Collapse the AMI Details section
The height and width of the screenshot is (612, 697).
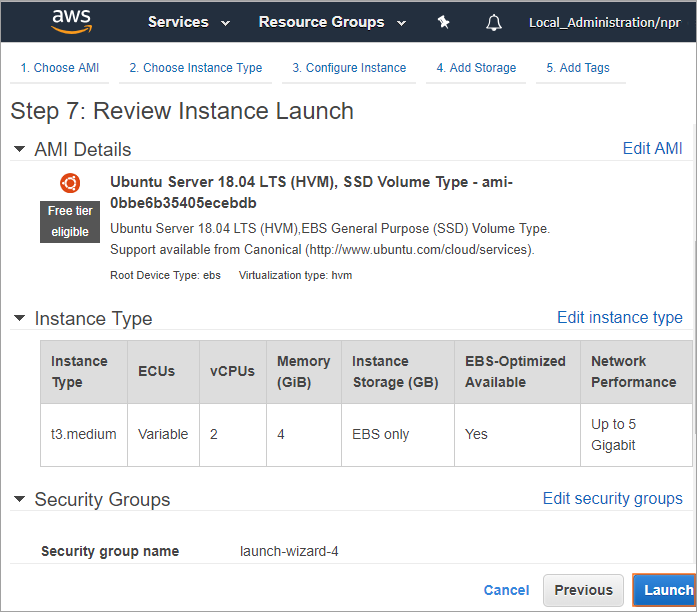(20, 149)
